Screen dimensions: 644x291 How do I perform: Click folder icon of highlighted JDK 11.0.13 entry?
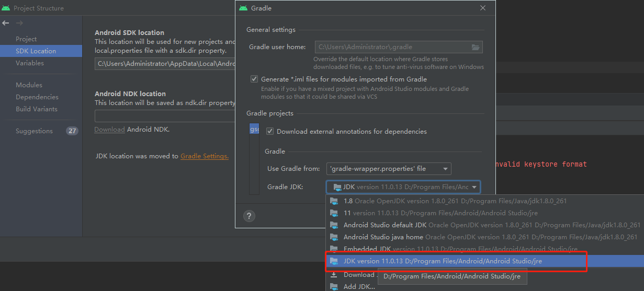334,261
